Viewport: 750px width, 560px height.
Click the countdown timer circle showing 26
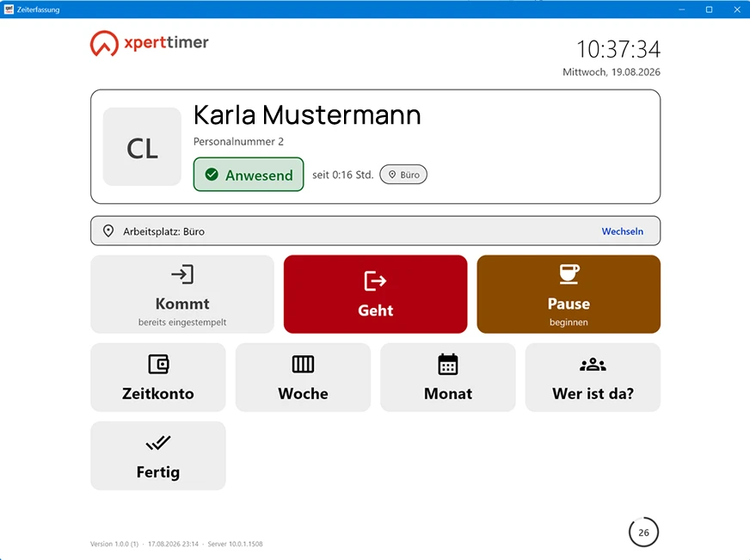[643, 532]
